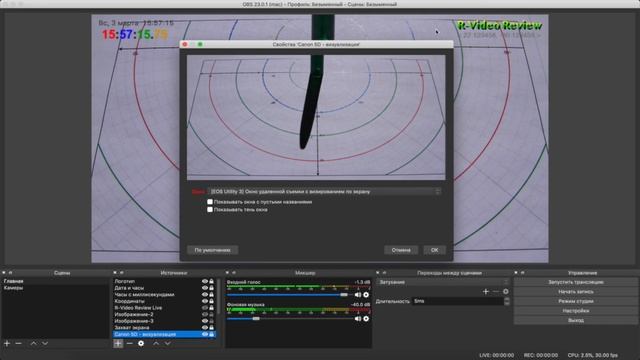Click the REC: 00:00:00 status text
This screenshot has width=640, height=360.
(541, 355)
